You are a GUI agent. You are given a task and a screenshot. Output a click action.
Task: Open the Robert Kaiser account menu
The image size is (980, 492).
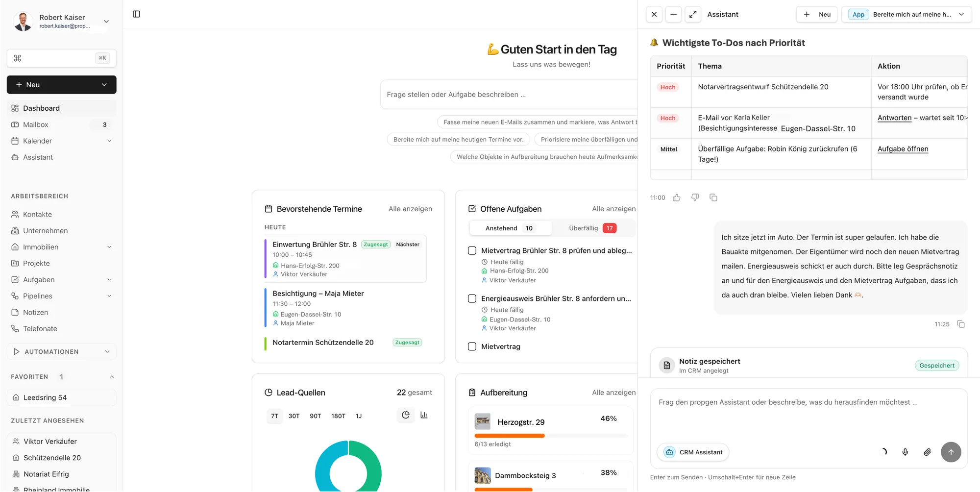(x=61, y=22)
